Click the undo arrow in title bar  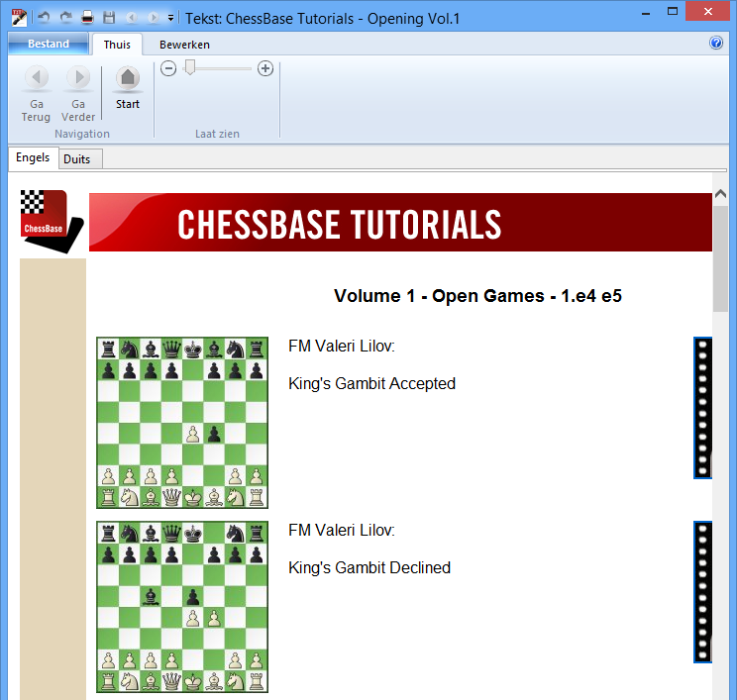pos(44,18)
